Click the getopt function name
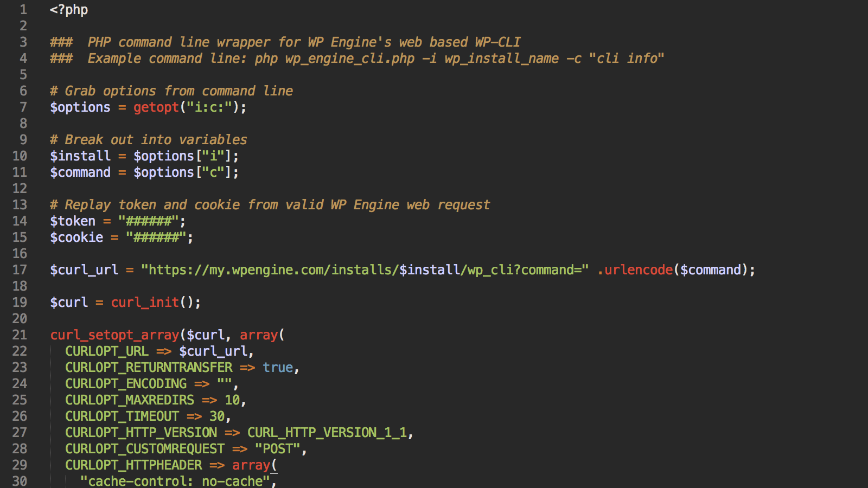This screenshot has height=488, width=868. 156,107
